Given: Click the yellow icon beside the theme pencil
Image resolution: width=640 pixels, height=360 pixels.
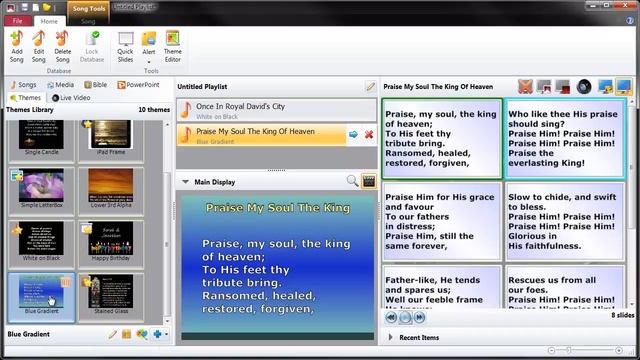Looking at the screenshot, I should click(x=127, y=334).
